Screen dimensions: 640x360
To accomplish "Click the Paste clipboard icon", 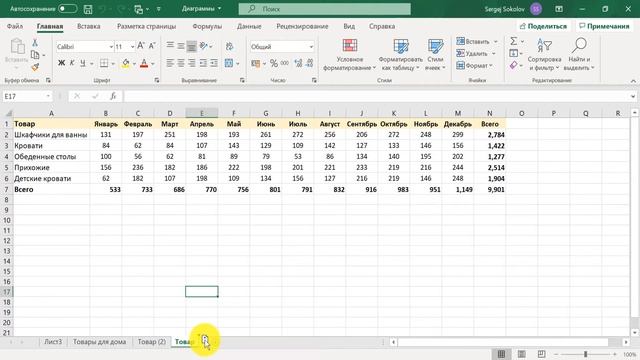I will (x=17, y=47).
